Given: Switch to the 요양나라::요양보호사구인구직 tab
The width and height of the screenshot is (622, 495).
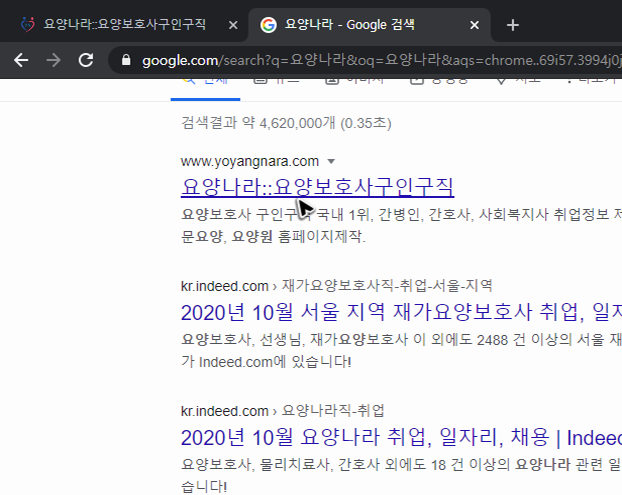Looking at the screenshot, I should [x=124, y=25].
